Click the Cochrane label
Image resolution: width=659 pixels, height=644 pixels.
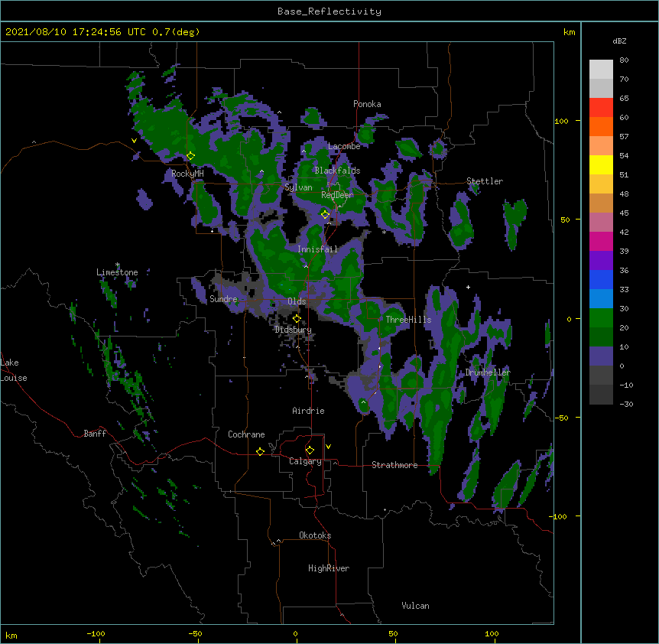click(246, 434)
